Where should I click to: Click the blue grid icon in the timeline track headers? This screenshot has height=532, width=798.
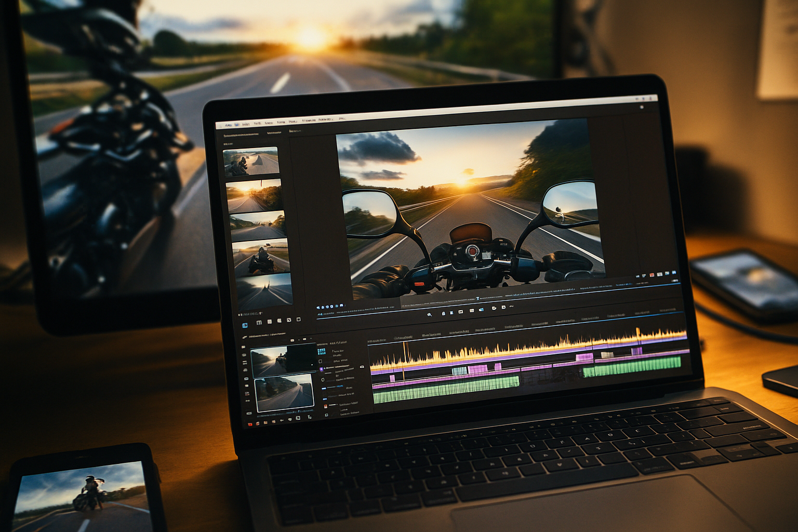tap(321, 352)
